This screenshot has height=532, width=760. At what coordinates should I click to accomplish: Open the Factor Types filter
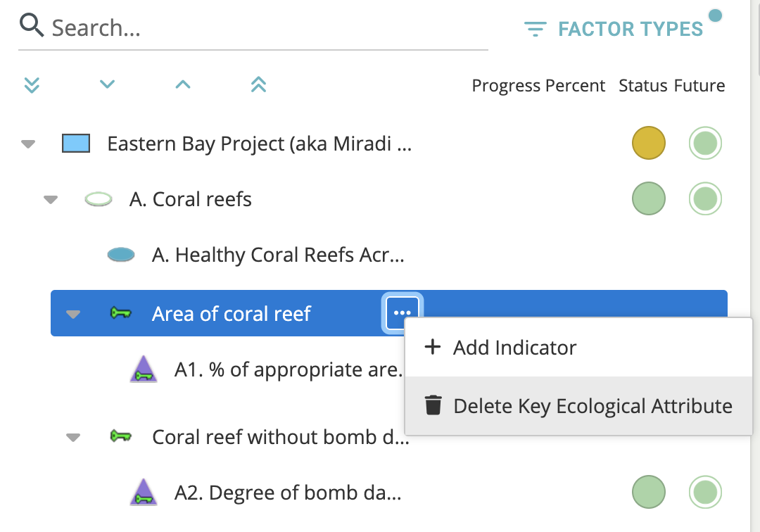coord(614,29)
